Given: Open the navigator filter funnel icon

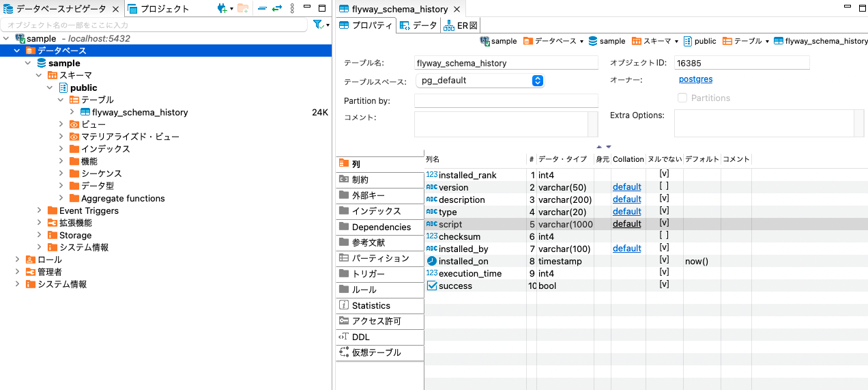Looking at the screenshot, I should 318,25.
